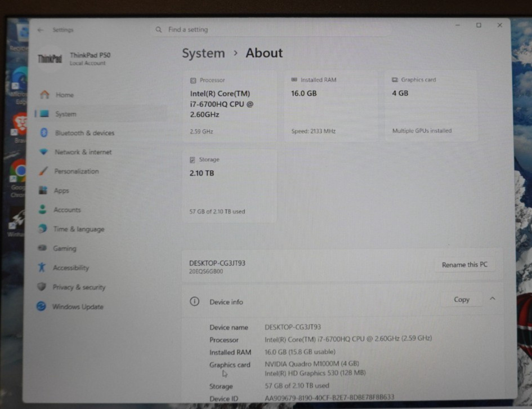Click the Accounts person icon
The image size is (532, 409).
(x=42, y=209)
